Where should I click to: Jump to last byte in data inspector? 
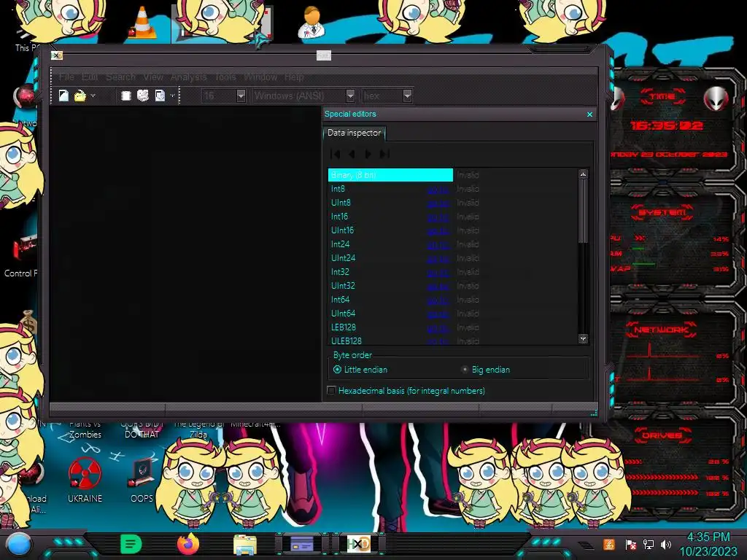pyautogui.click(x=384, y=154)
